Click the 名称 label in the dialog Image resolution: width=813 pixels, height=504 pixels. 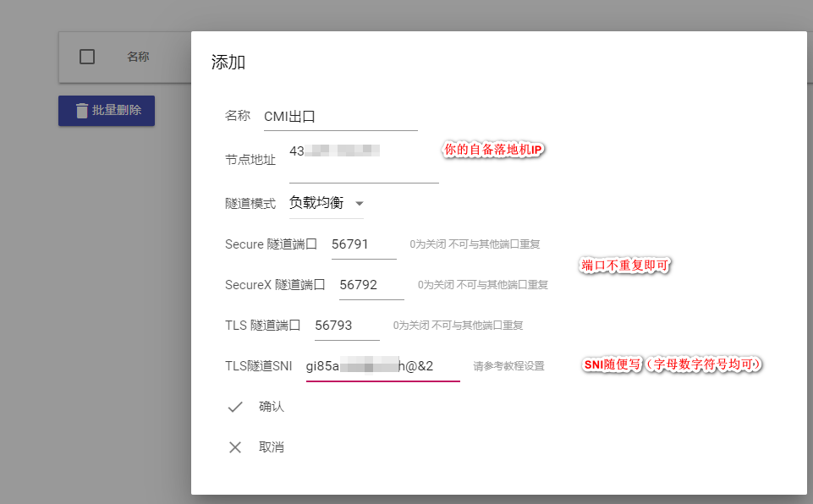point(238,116)
